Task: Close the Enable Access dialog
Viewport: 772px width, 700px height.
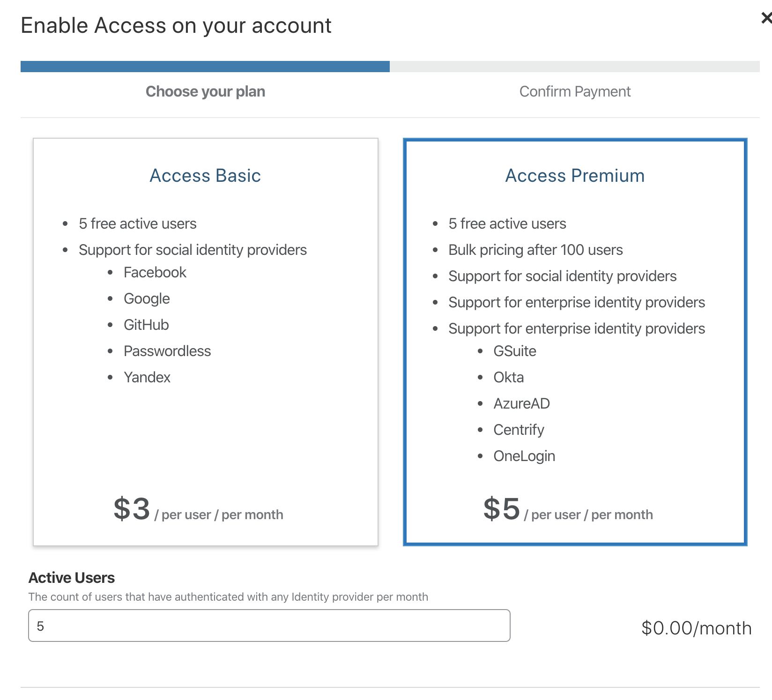Action: click(x=766, y=18)
